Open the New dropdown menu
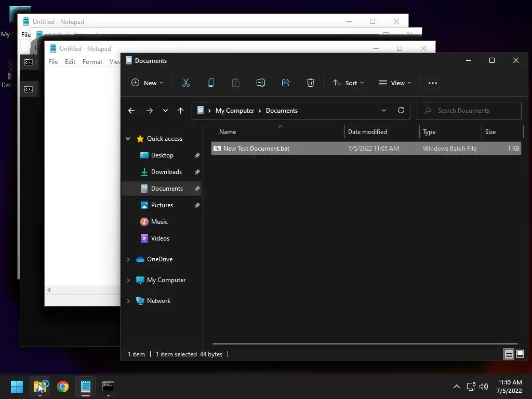This screenshot has width=532, height=399. coord(148,83)
